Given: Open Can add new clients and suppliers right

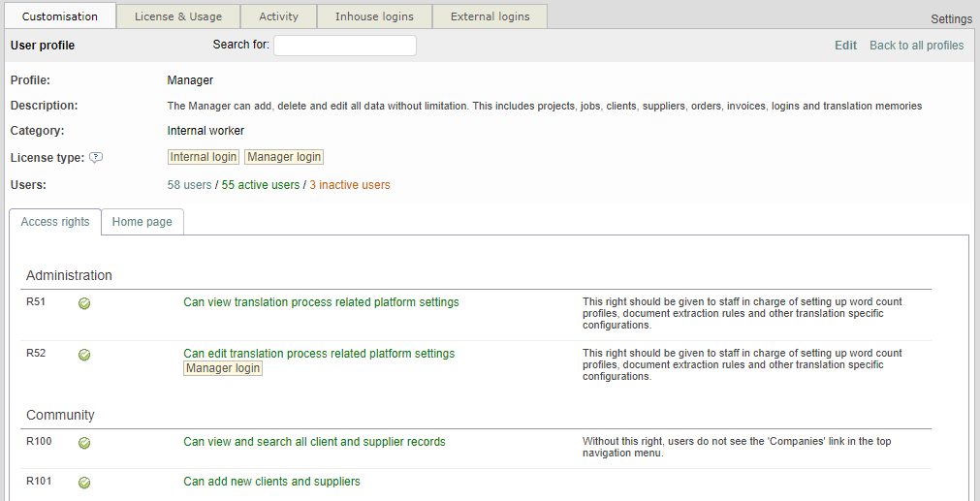Looking at the screenshot, I should tap(271, 482).
